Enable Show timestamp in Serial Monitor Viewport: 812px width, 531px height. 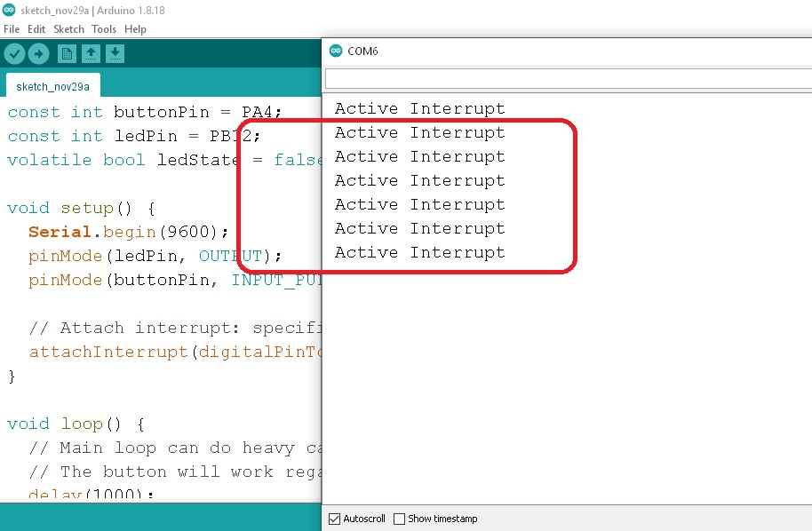pos(399,519)
